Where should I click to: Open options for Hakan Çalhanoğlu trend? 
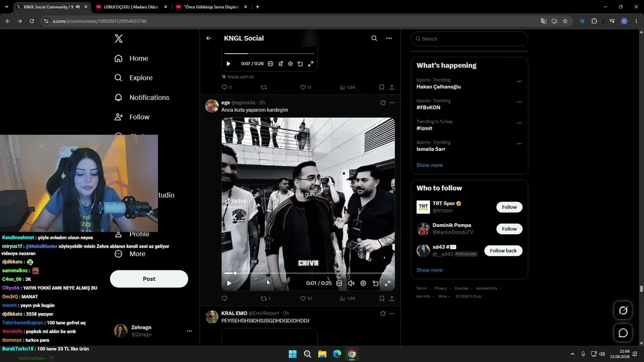coord(519,81)
